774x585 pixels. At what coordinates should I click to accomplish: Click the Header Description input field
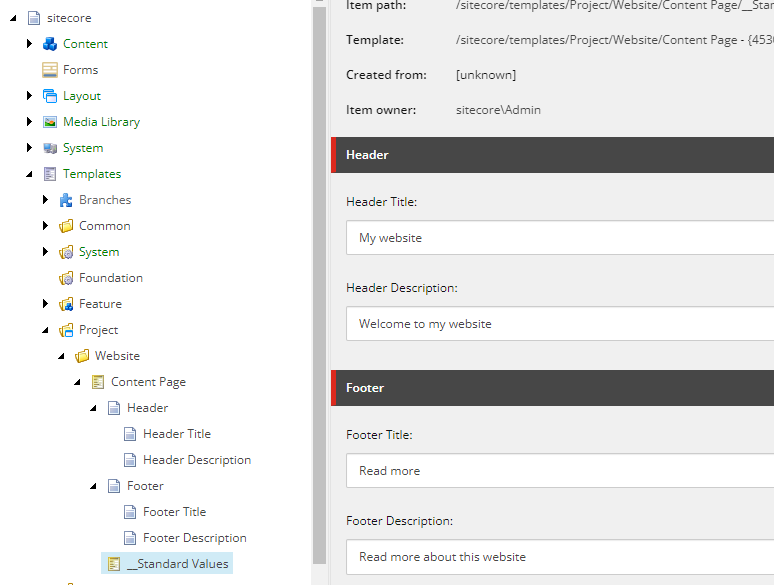(560, 324)
